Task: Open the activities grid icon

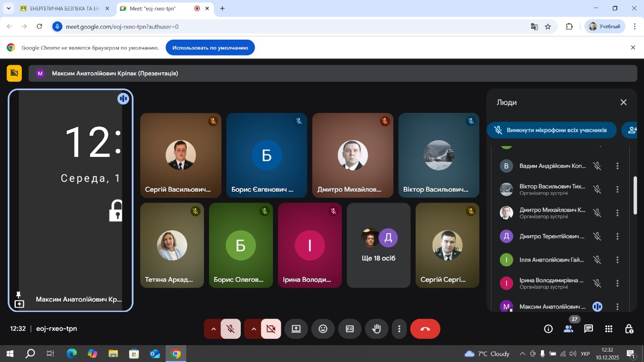Action: pos(609,329)
